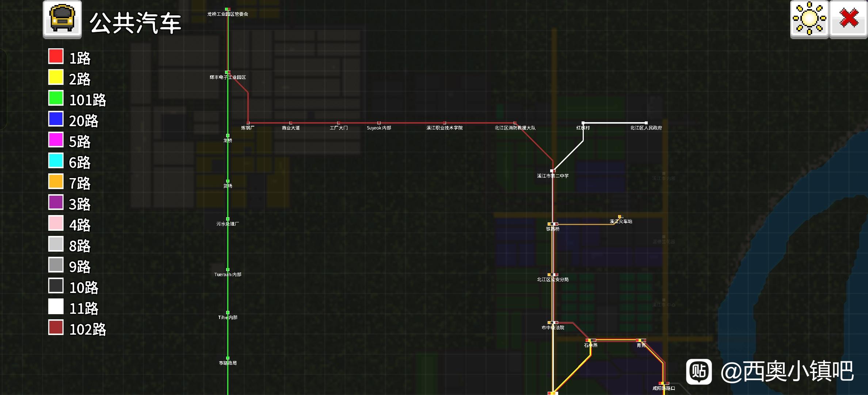Click the 溪江职业技术学院 stop marker
The width and height of the screenshot is (868, 395).
pyautogui.click(x=444, y=123)
